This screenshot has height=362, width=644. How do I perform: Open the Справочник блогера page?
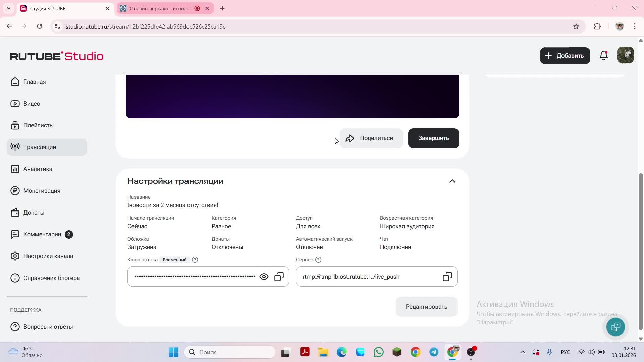(x=52, y=278)
